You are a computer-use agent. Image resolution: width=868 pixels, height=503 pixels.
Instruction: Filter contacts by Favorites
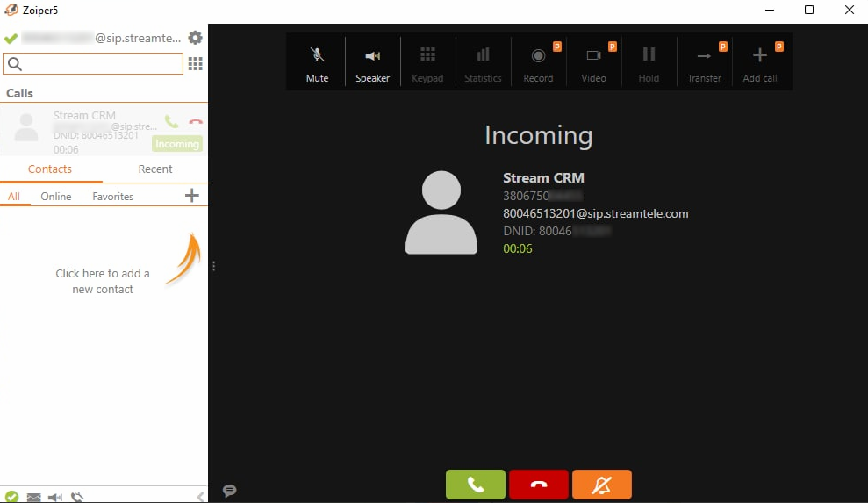113,196
